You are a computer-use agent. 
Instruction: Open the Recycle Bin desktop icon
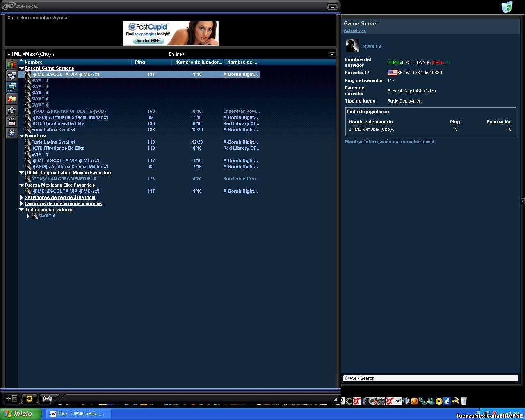click(x=507, y=7)
